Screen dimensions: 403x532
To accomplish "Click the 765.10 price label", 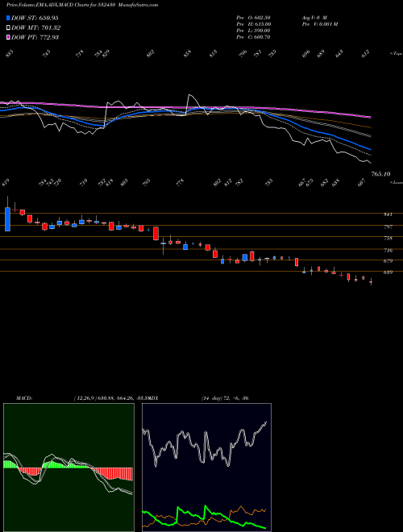I will coord(380,174).
